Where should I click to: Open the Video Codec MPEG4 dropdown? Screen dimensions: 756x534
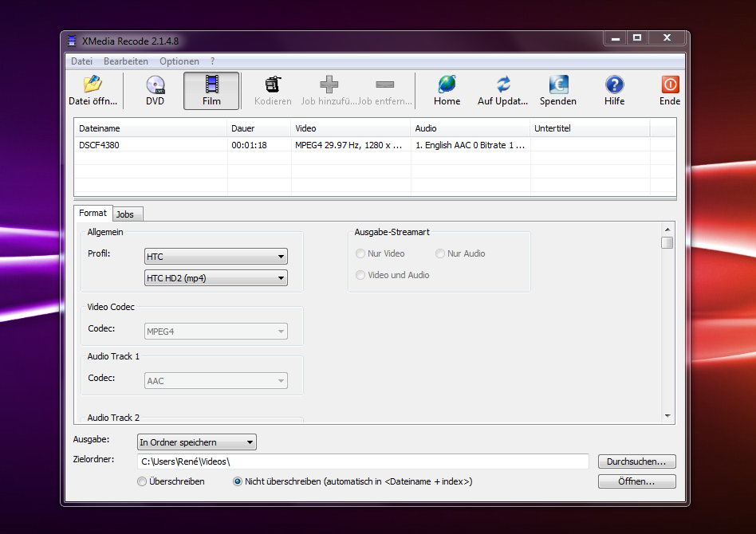(216, 332)
